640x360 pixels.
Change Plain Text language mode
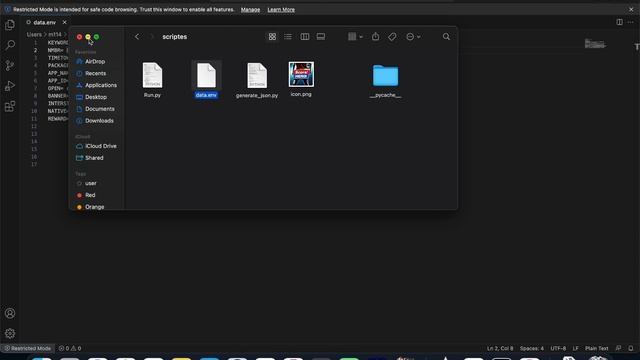pos(597,348)
